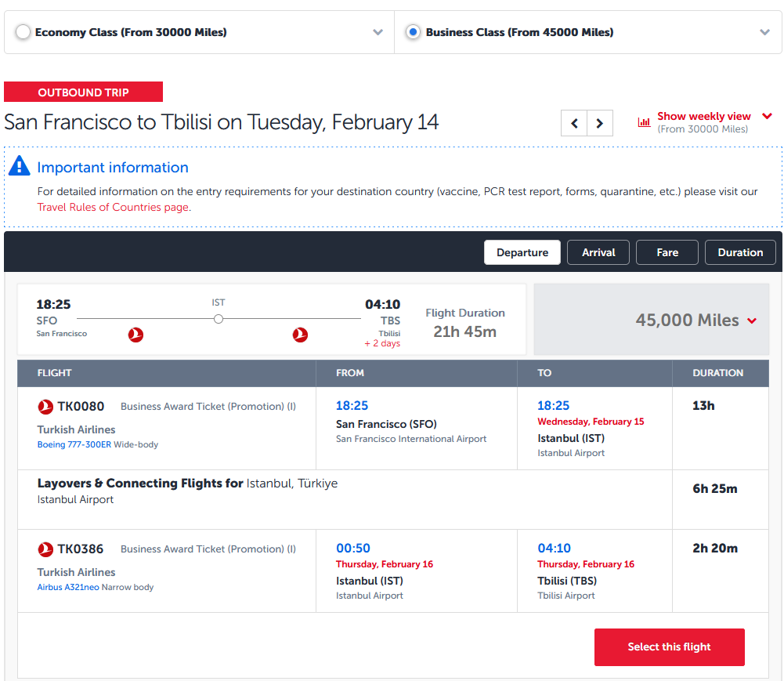Screen dimensions: 784x681
Task: Click the DURATION column header
Action: (x=718, y=373)
